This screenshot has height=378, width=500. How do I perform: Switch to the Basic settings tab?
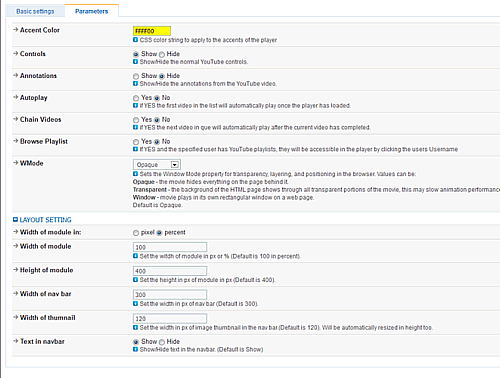click(x=35, y=11)
